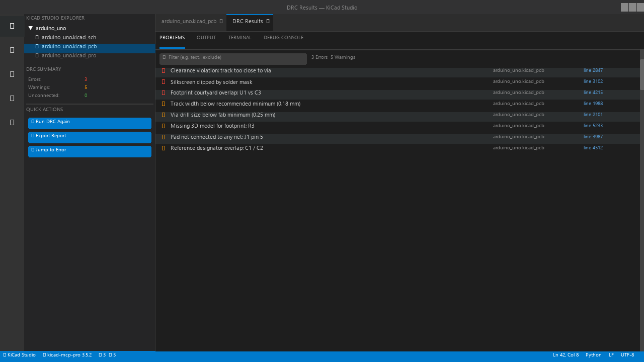Open line 3102 link

click(593, 81)
